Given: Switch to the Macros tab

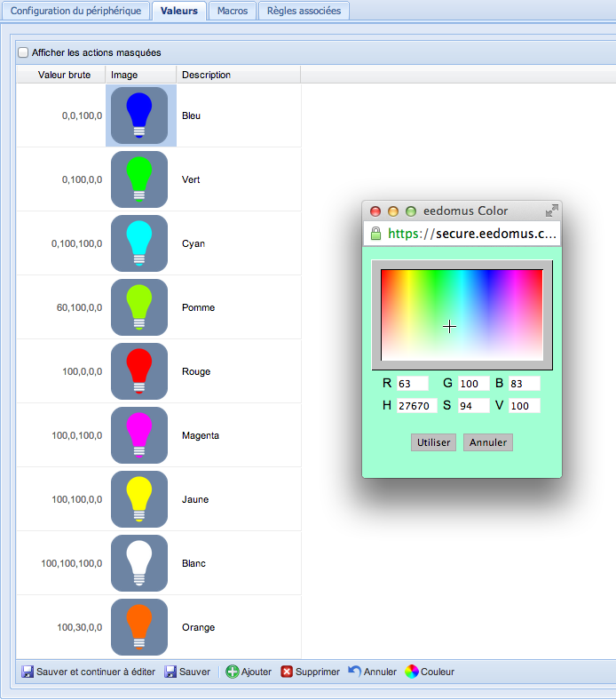Looking at the screenshot, I should point(233,11).
